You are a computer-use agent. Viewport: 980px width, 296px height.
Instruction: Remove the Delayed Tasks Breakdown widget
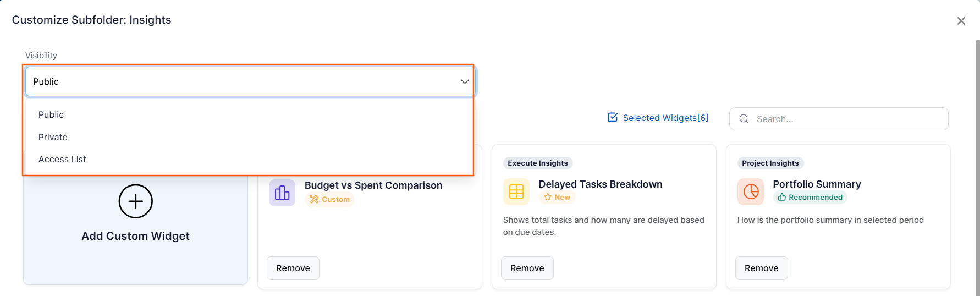tap(527, 268)
